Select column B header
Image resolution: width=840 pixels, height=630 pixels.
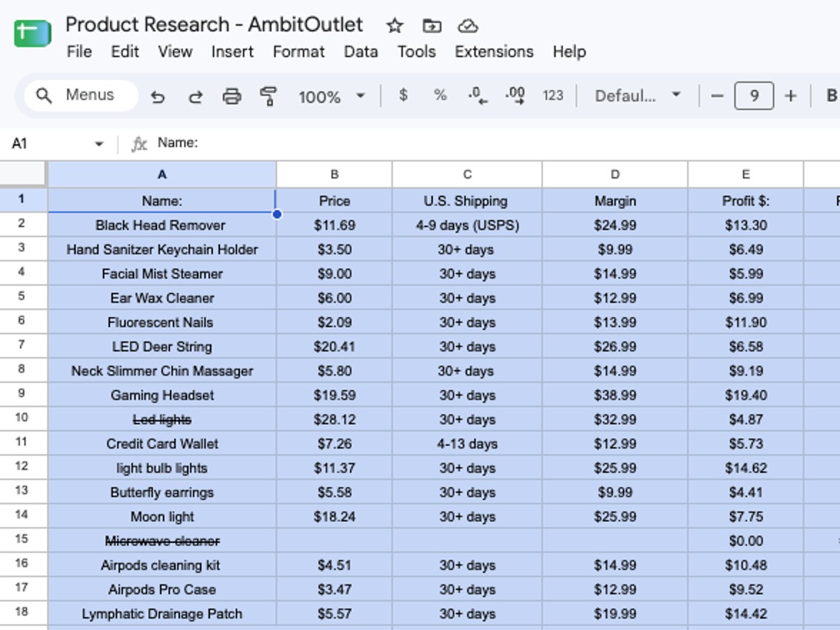334,174
